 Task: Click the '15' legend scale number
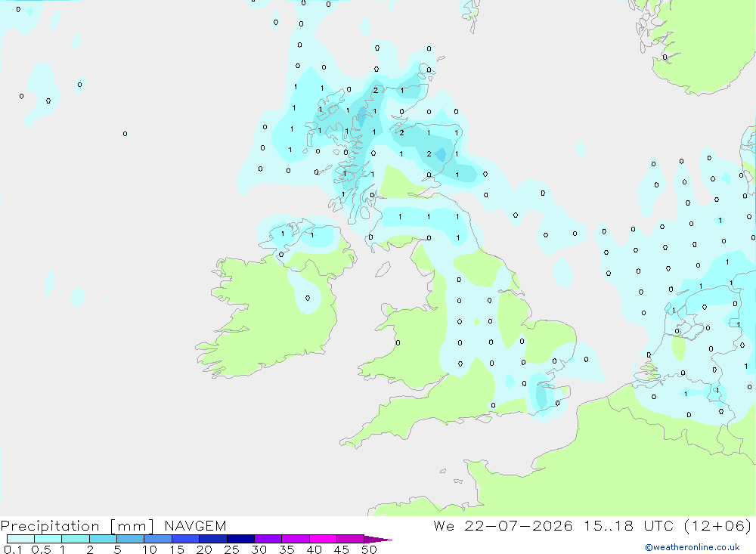click(177, 549)
